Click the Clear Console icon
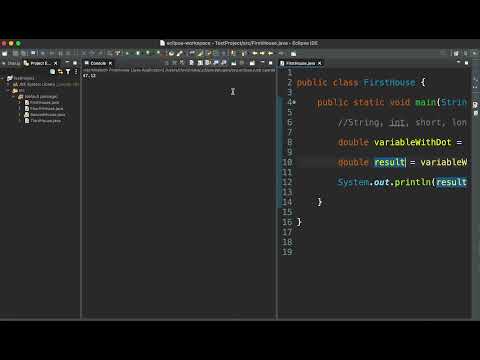 tap(191, 62)
